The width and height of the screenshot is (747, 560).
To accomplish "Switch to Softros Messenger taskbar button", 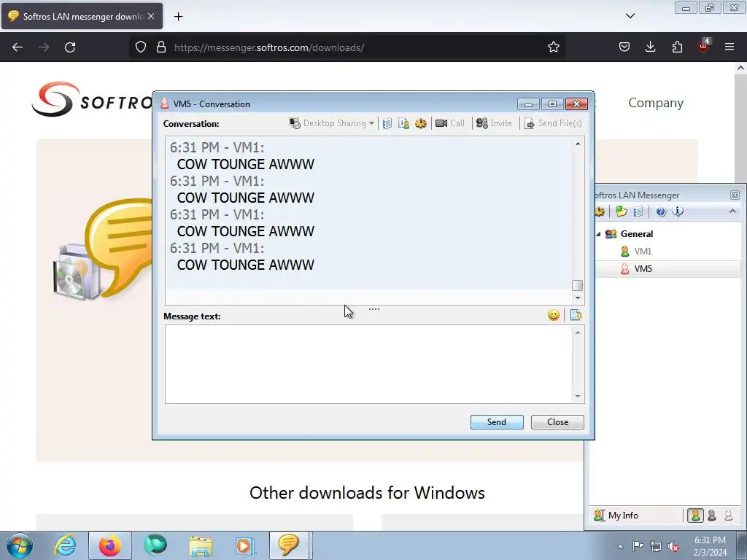I will 290,545.
